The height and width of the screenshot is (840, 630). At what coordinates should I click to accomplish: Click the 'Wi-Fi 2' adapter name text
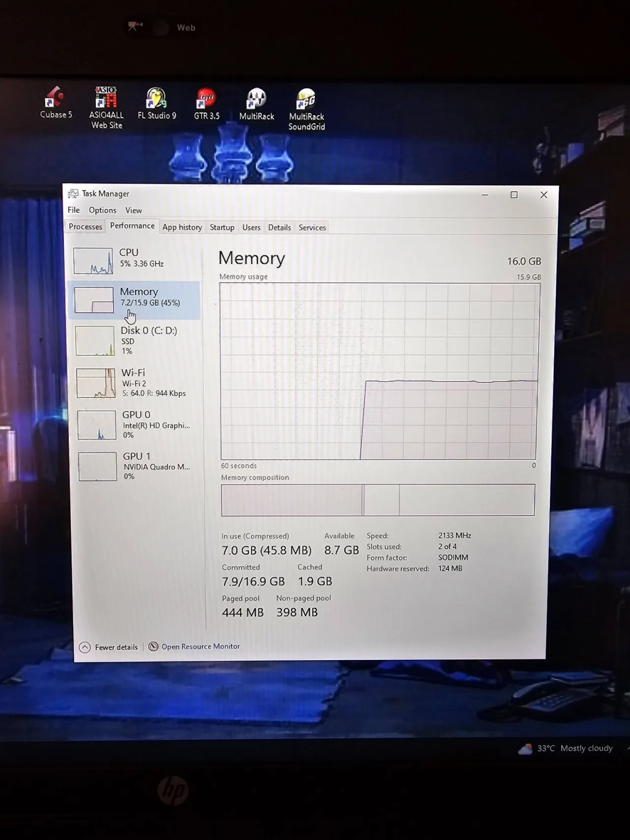[x=134, y=383]
